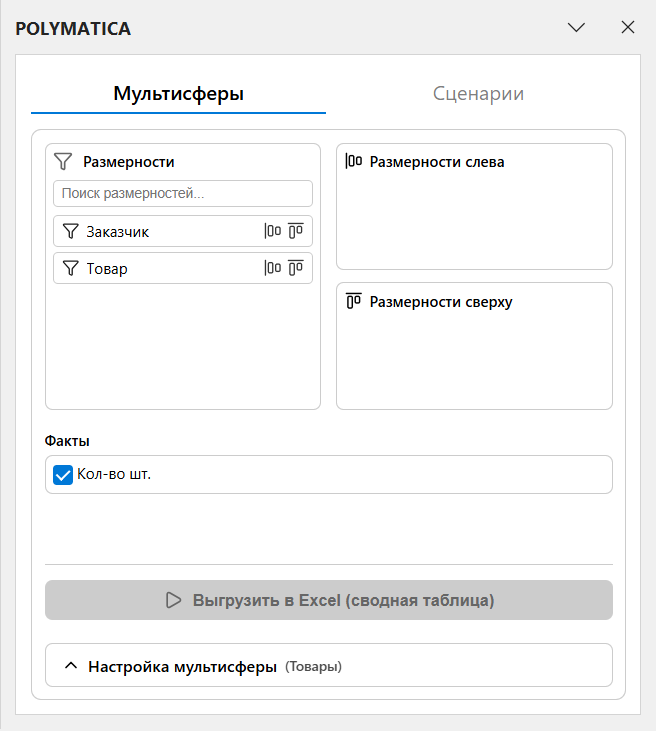The image size is (656, 731).
Task: Expand the Настройка мультисферы section
Action: point(71,666)
